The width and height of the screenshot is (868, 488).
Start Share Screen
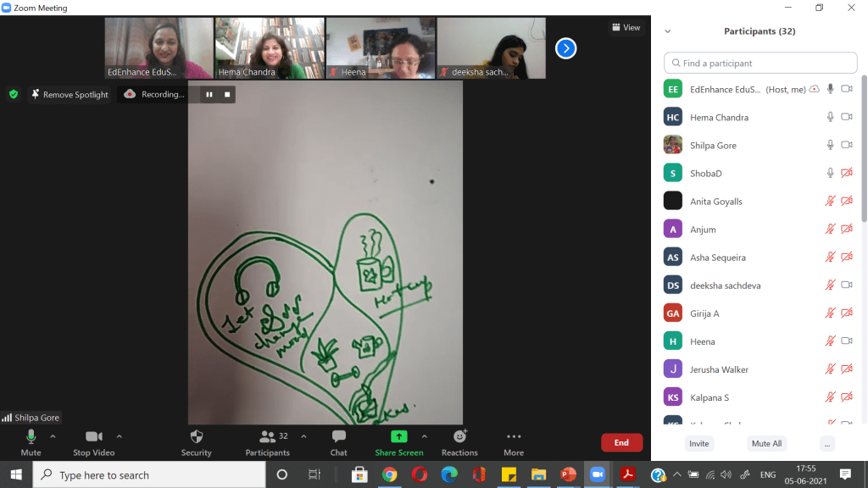(x=398, y=441)
